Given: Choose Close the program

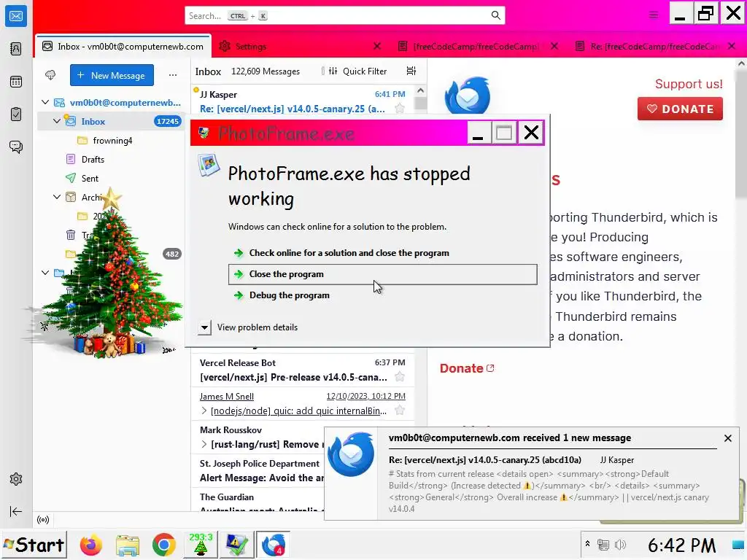Looking at the screenshot, I should pyautogui.click(x=382, y=274).
